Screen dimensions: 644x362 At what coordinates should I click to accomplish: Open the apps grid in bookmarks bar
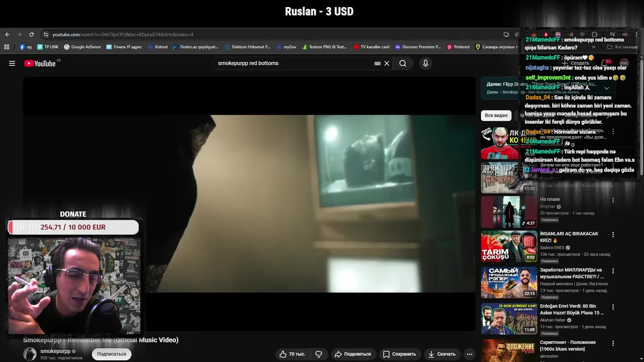click(7, 47)
